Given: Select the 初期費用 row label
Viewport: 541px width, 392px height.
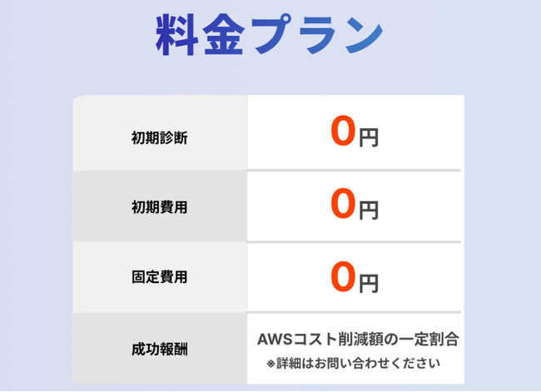Looking at the screenshot, I should tap(159, 207).
